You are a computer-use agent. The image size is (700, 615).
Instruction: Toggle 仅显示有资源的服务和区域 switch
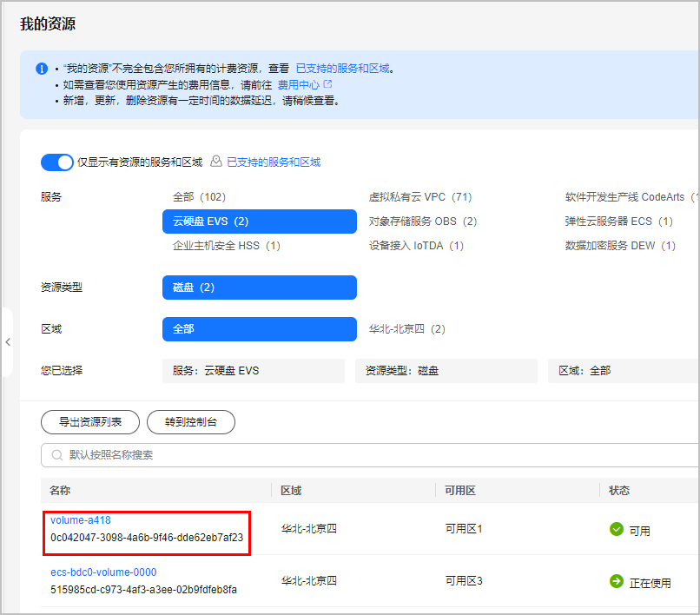coord(57,162)
